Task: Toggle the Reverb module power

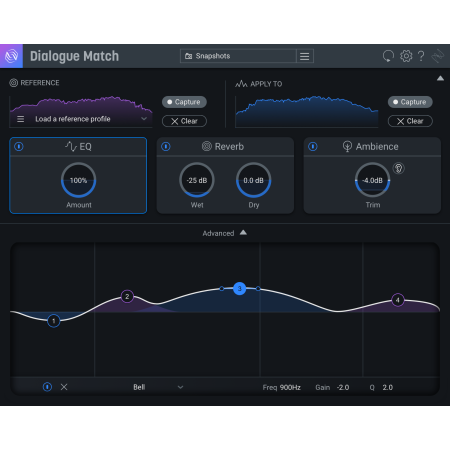Action: tap(166, 146)
